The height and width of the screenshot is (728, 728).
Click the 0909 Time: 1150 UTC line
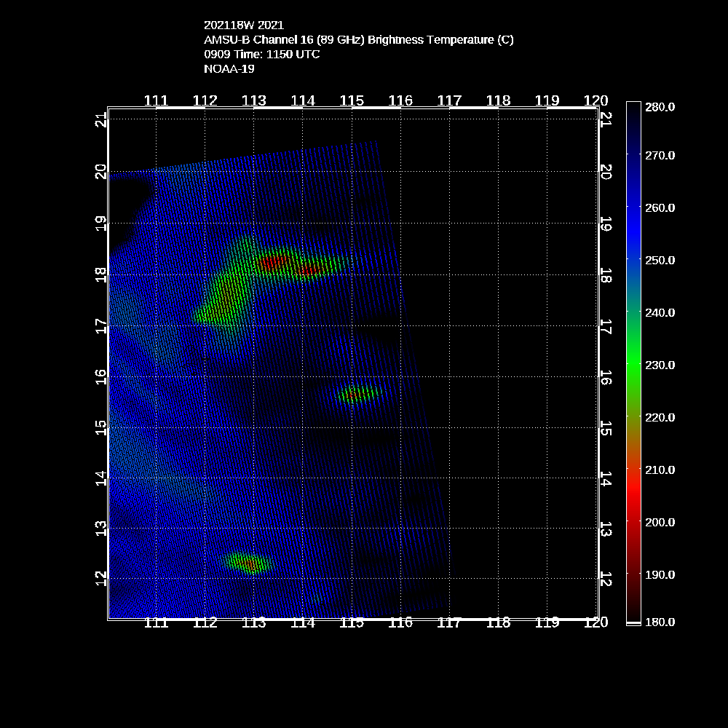point(261,55)
